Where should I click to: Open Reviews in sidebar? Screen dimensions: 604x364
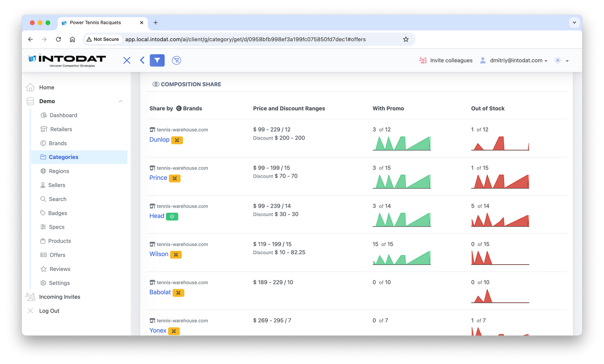point(60,269)
